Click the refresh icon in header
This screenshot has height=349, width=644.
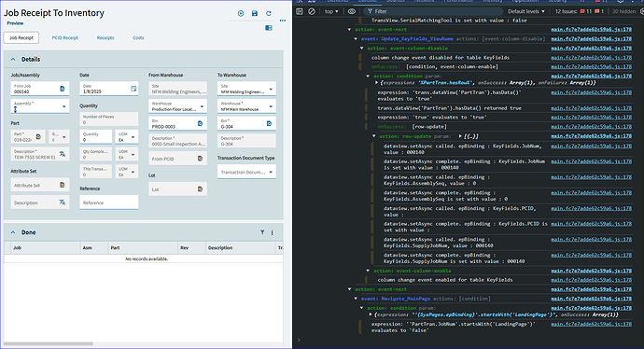[x=269, y=14]
